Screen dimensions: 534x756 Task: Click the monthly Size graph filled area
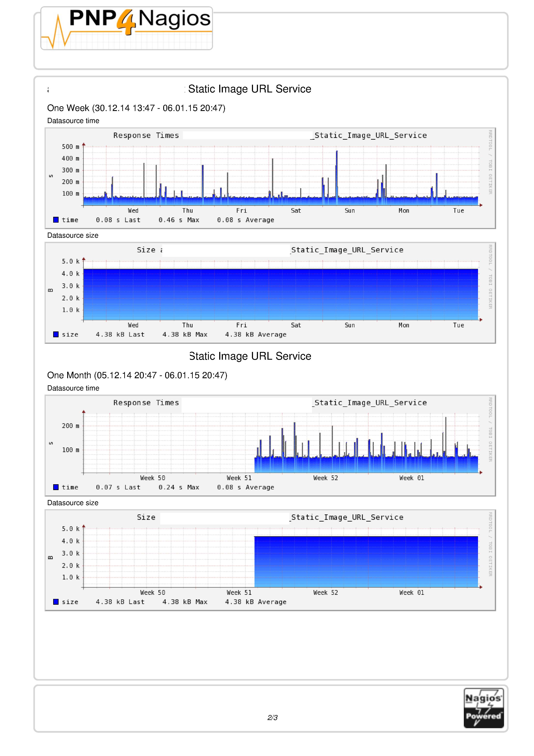(366, 561)
